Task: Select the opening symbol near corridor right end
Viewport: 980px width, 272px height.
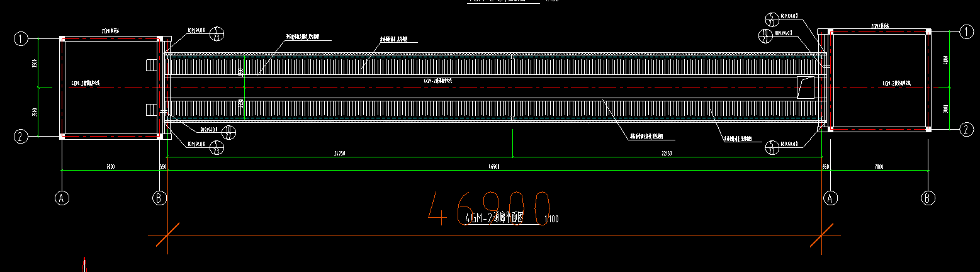Action: point(805,87)
